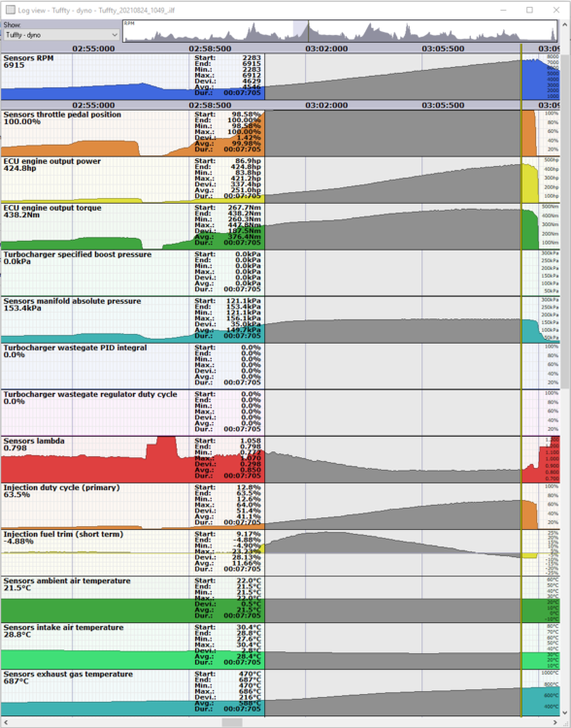Click the horizontal scroll left arrow
Viewport: 571px width, 728px height.
[x=5, y=722]
